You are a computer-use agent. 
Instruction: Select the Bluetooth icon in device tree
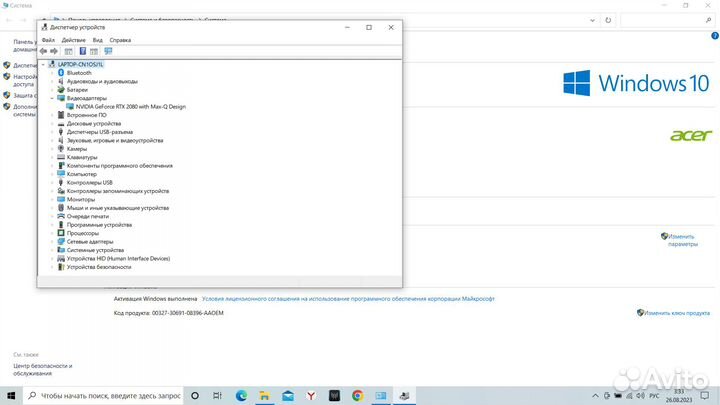click(61, 73)
